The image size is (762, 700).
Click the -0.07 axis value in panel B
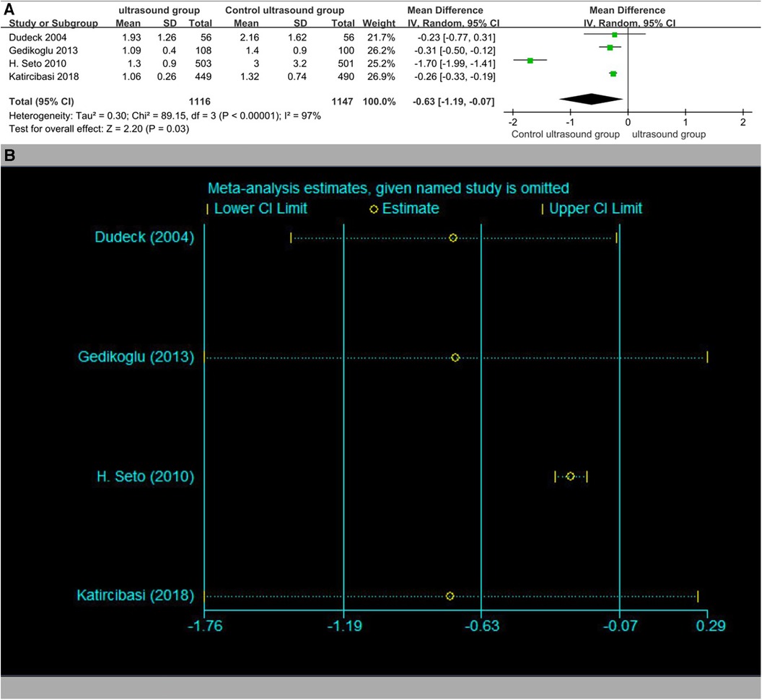(620, 626)
